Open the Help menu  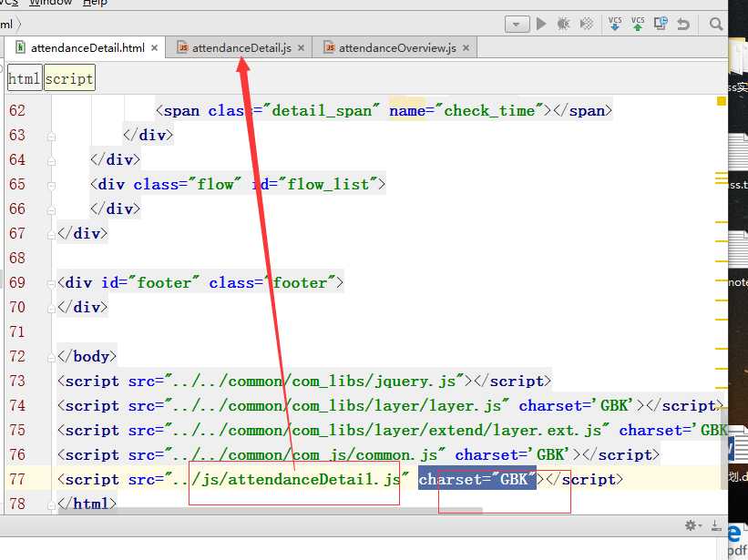[x=95, y=3]
